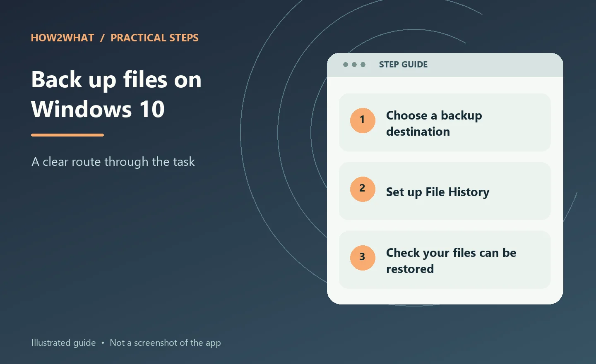Click the 'Back up files on Windows 10' heading
This screenshot has width=596, height=364.
click(x=116, y=94)
